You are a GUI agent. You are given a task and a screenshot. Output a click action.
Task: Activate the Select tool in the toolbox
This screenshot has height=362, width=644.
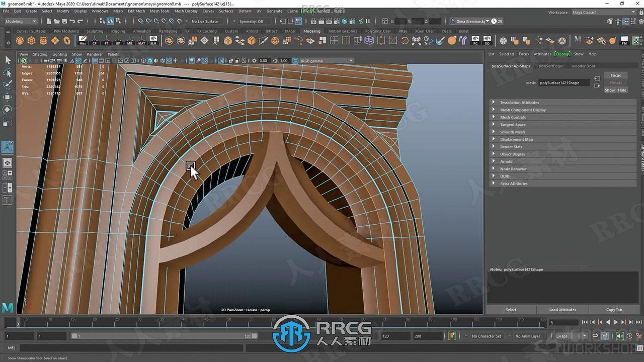8,60
